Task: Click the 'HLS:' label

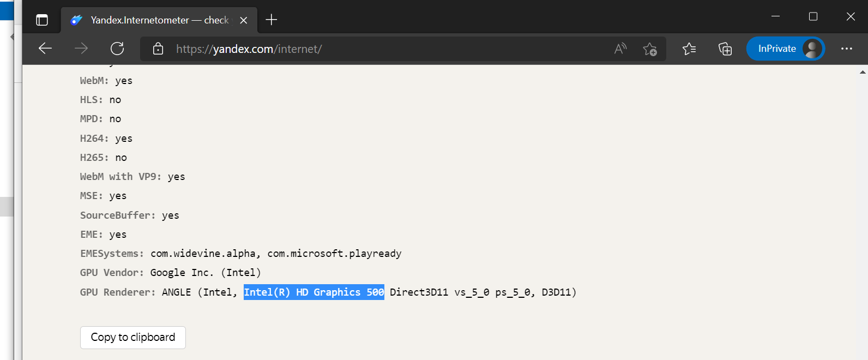Action: click(x=92, y=100)
